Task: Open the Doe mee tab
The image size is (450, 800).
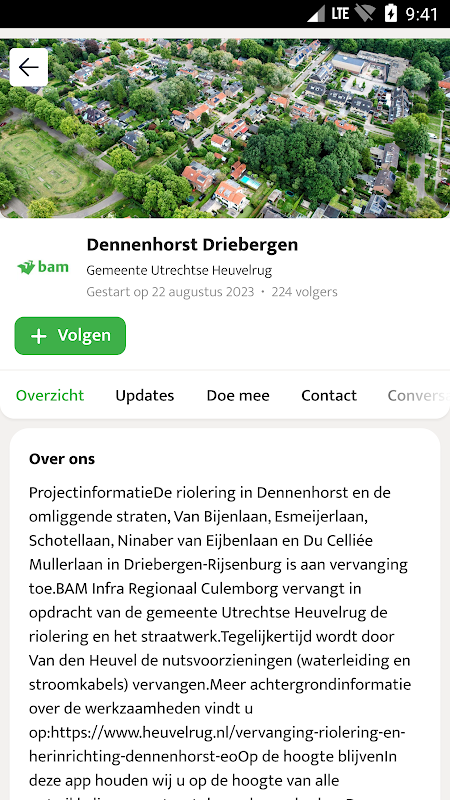Action: [238, 395]
